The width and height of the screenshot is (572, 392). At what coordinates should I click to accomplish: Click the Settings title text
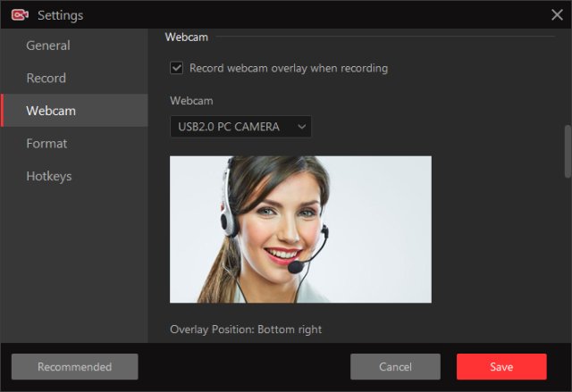61,15
